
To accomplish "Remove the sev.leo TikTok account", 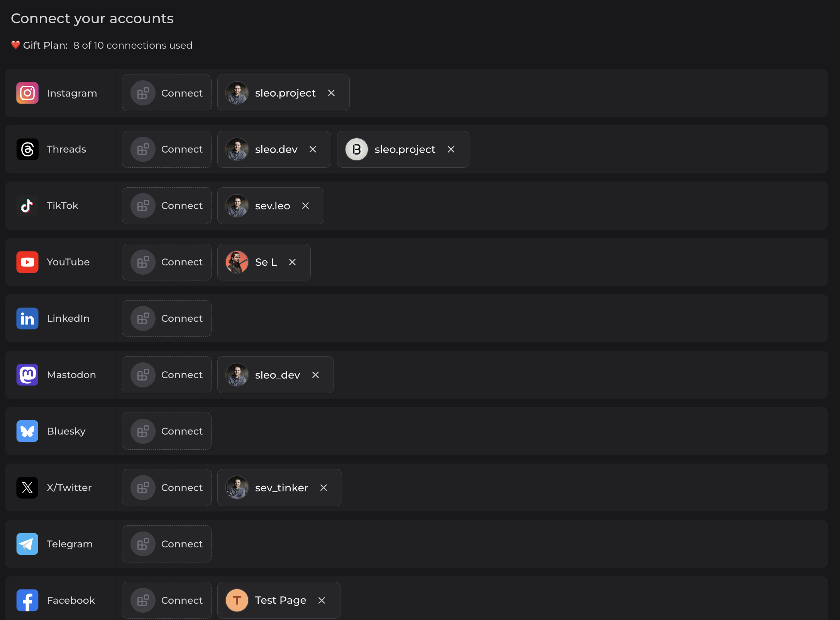I will point(305,206).
